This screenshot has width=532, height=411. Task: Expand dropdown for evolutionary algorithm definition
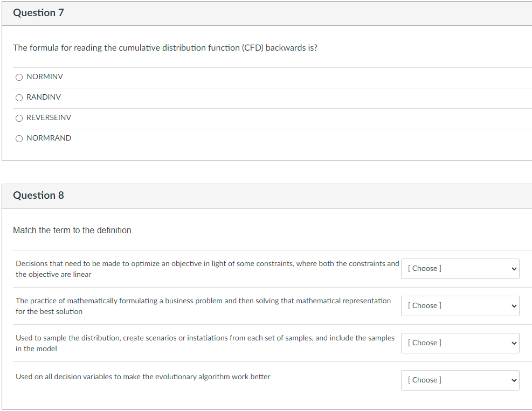coord(460,380)
